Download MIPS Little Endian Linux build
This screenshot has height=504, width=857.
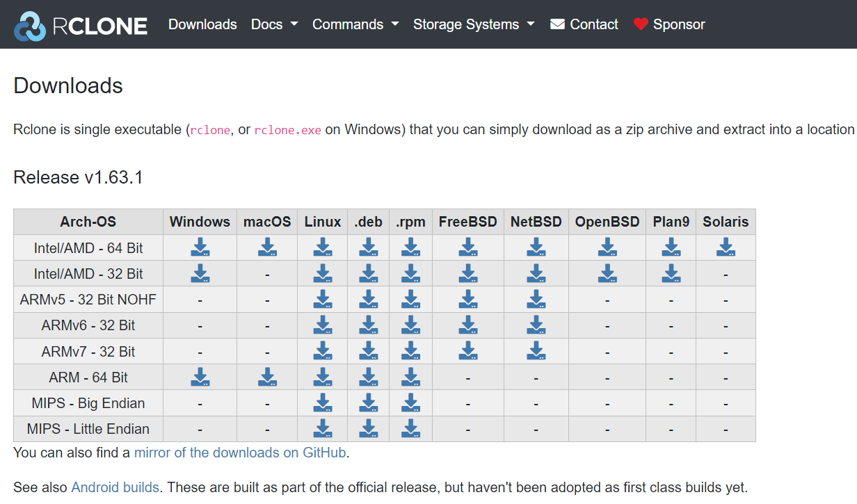(322, 428)
